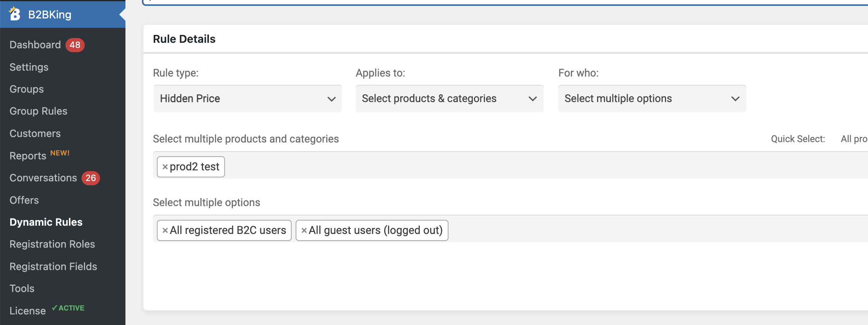Select Dynamic Rules menu item
This screenshot has width=868, height=325.
coord(46,222)
